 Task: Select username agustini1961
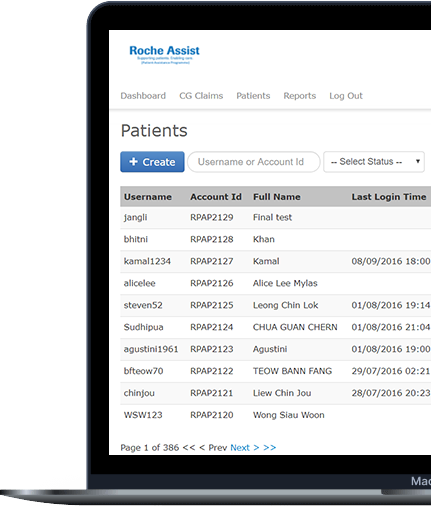click(151, 349)
